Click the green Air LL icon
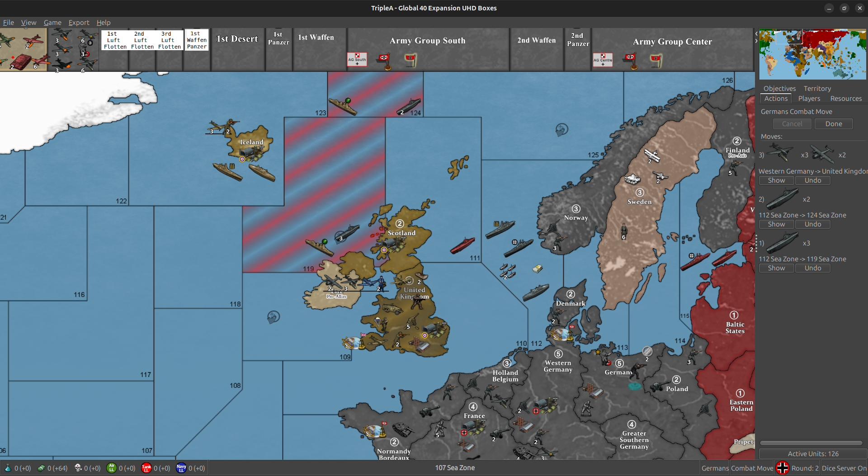Screen dimensions: 868x476 (x=111, y=468)
